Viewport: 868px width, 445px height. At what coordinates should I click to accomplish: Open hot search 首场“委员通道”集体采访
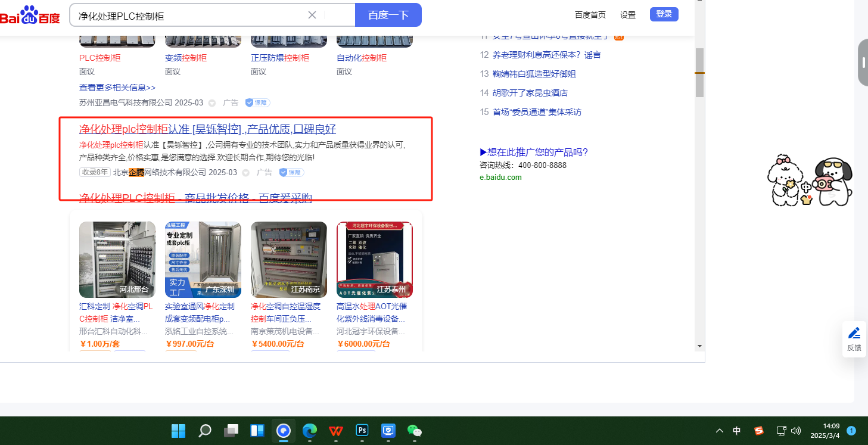tap(537, 112)
